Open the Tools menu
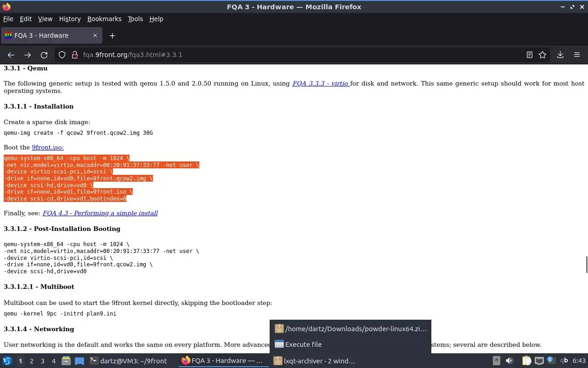588x368 pixels. 135,19
